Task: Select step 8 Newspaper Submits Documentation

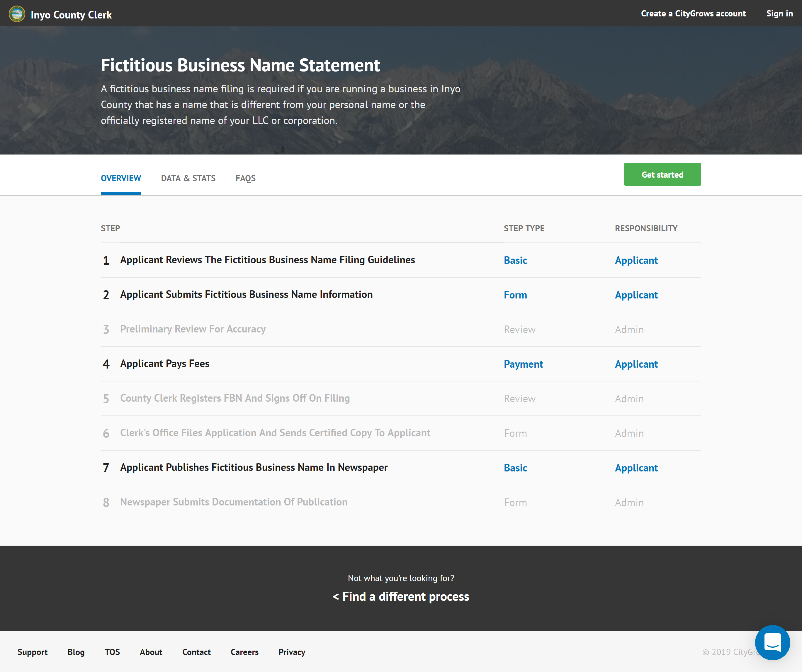Action: 234,502
